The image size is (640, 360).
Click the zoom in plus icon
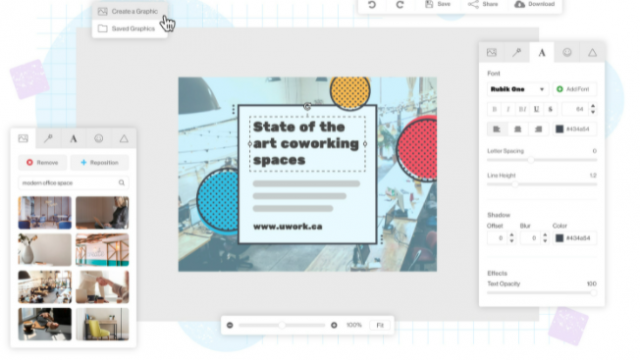point(334,325)
